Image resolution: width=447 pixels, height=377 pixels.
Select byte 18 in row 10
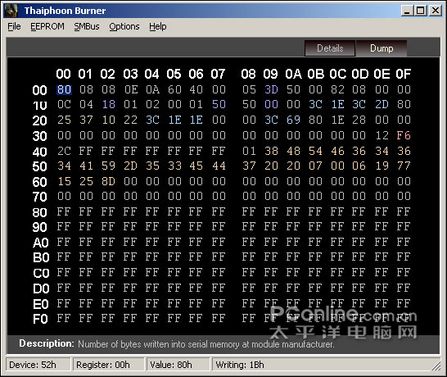(x=108, y=104)
